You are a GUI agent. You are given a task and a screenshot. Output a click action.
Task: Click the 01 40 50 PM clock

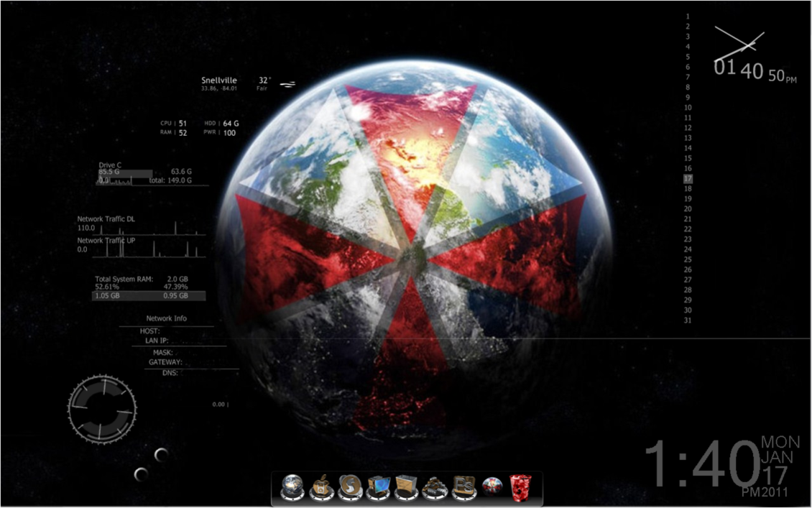pyautogui.click(x=755, y=70)
